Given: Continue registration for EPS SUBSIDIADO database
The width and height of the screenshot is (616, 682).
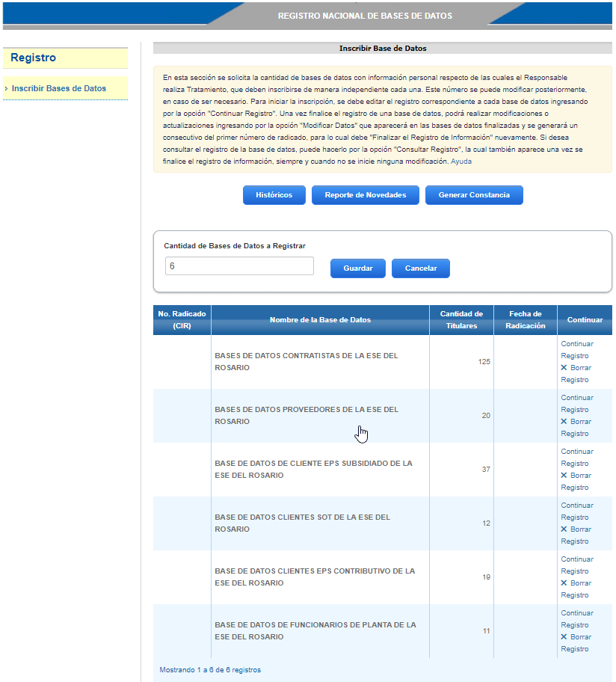Looking at the screenshot, I should point(577,458).
